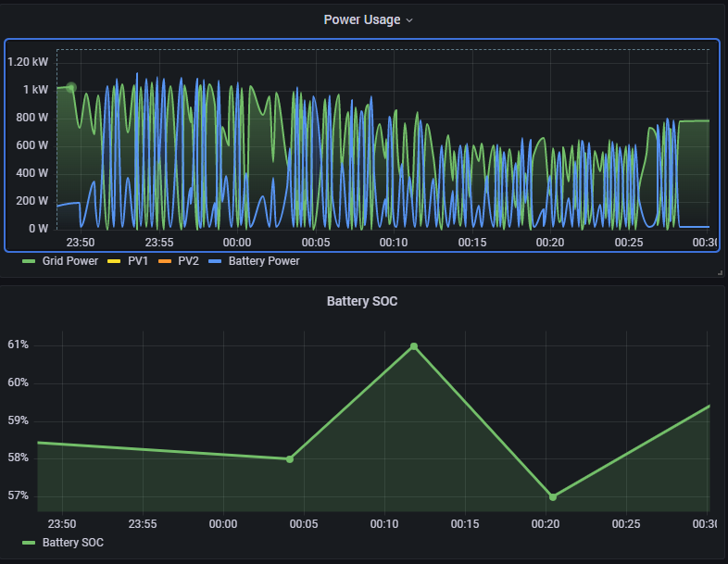The height and width of the screenshot is (564, 728).
Task: Click the Power Usage panel title
Action: tap(361, 20)
